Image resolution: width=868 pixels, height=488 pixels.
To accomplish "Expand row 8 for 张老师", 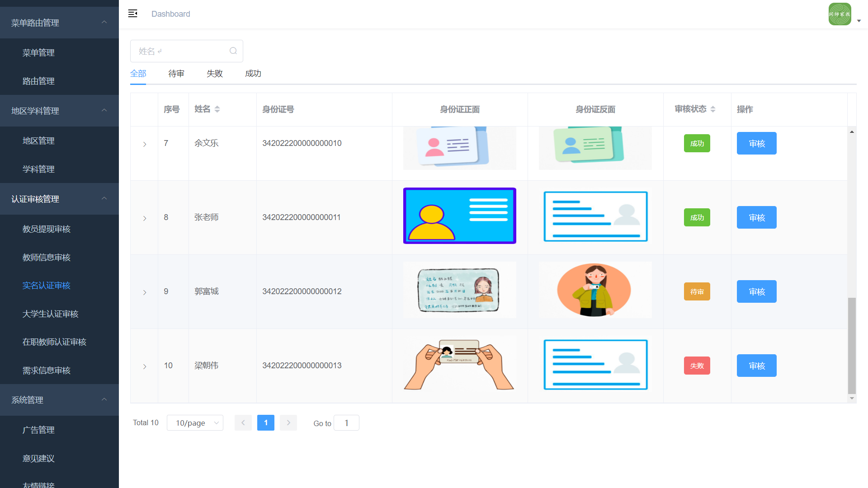I will coord(145,218).
